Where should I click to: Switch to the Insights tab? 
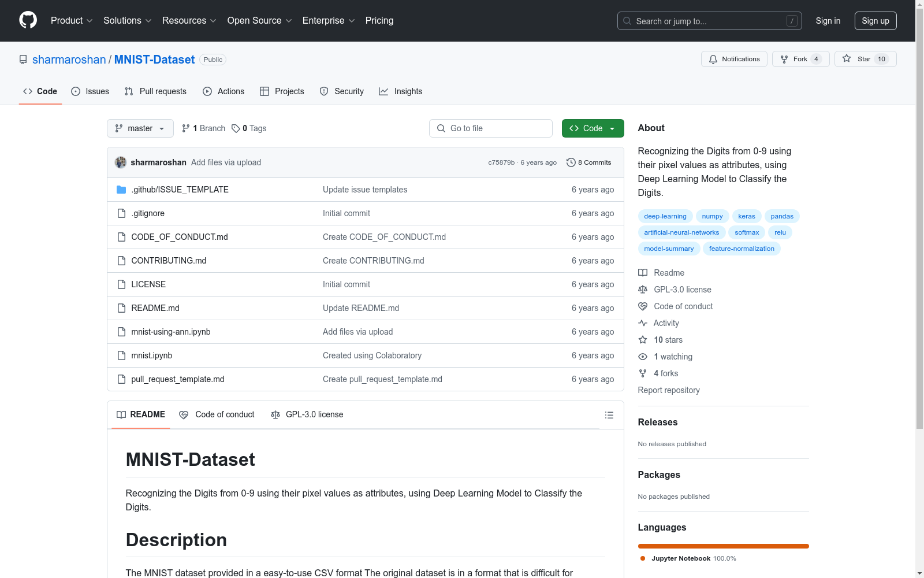(401, 91)
